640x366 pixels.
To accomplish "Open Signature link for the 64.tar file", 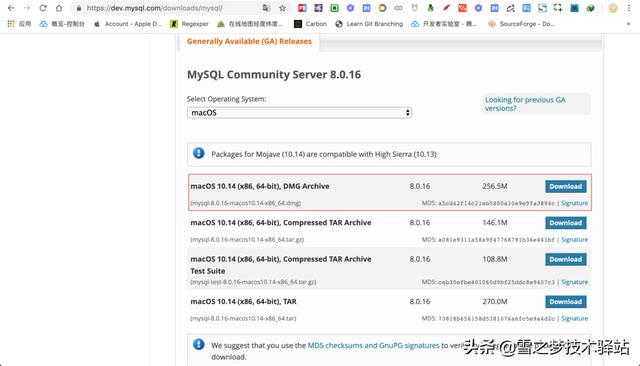I will click(x=574, y=318).
